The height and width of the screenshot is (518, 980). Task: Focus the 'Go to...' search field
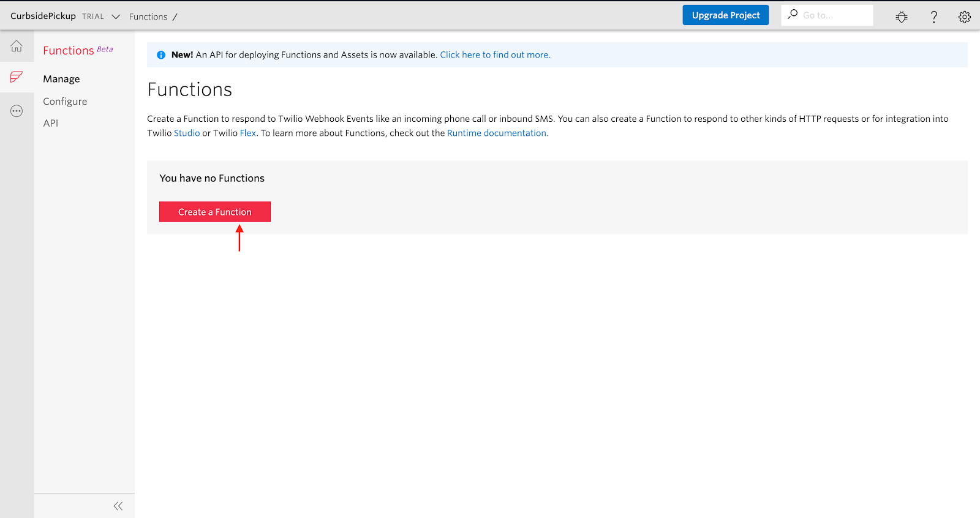tap(827, 15)
